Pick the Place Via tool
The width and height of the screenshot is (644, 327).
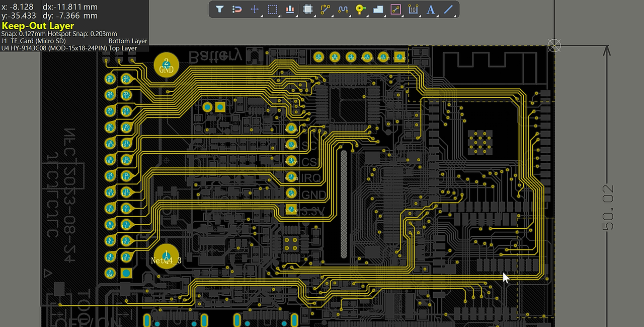(360, 9)
